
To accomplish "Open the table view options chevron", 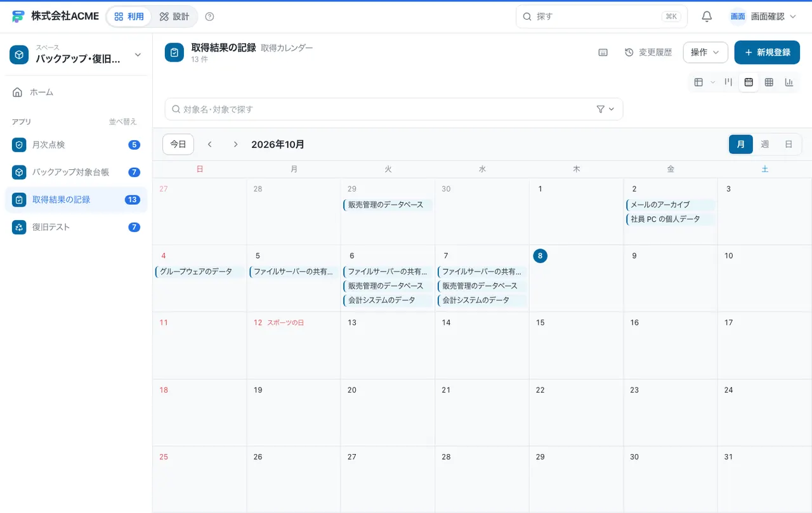I will [712, 82].
